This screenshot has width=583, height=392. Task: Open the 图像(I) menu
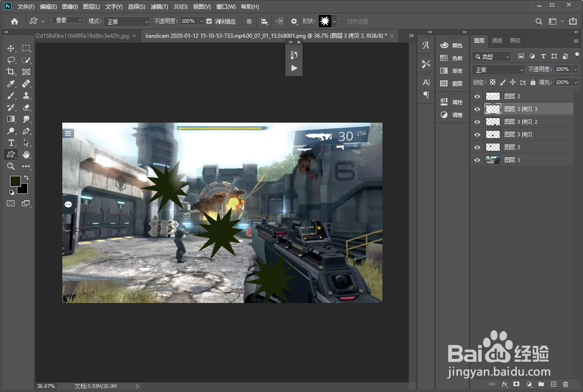click(x=70, y=7)
